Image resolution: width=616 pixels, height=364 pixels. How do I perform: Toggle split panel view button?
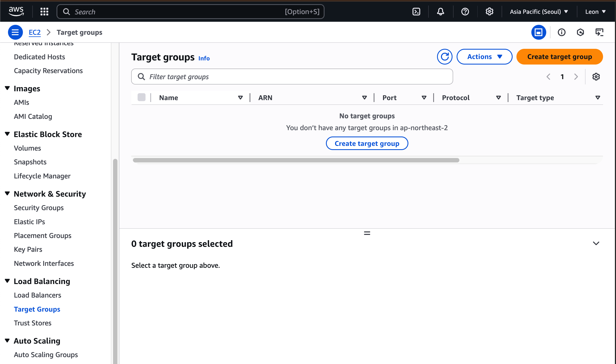538,33
